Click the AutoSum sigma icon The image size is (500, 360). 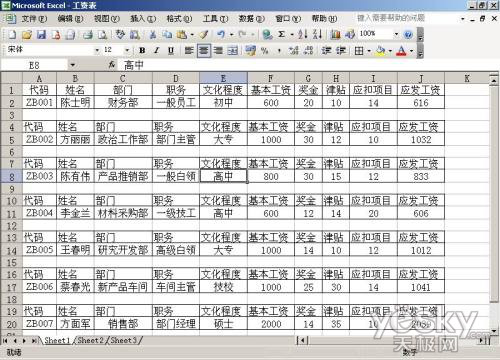pos(282,34)
